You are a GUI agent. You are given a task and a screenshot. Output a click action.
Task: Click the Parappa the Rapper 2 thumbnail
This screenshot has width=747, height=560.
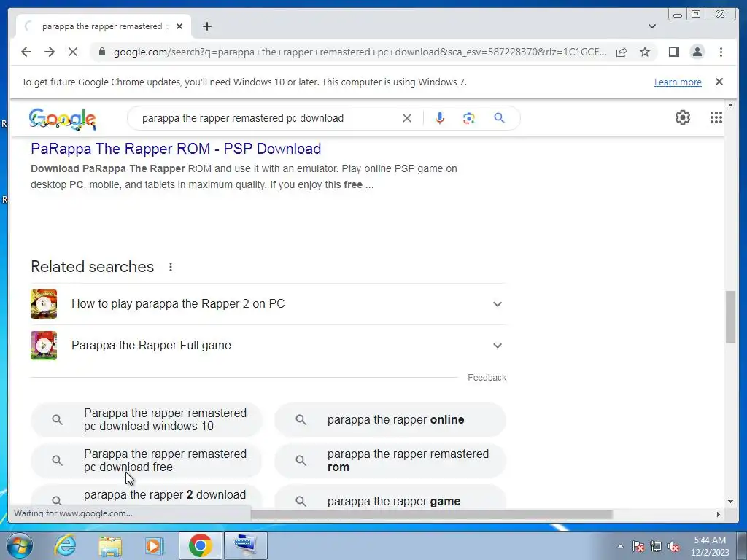click(x=44, y=304)
